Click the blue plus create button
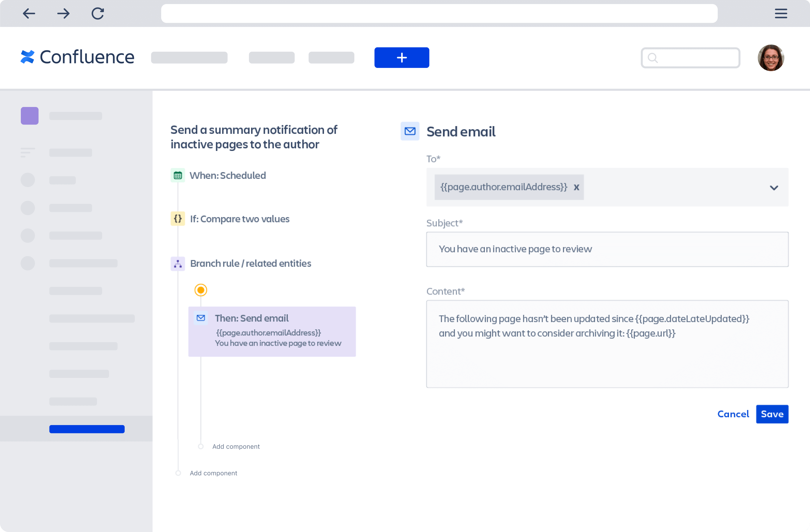The image size is (810, 532). (402, 58)
